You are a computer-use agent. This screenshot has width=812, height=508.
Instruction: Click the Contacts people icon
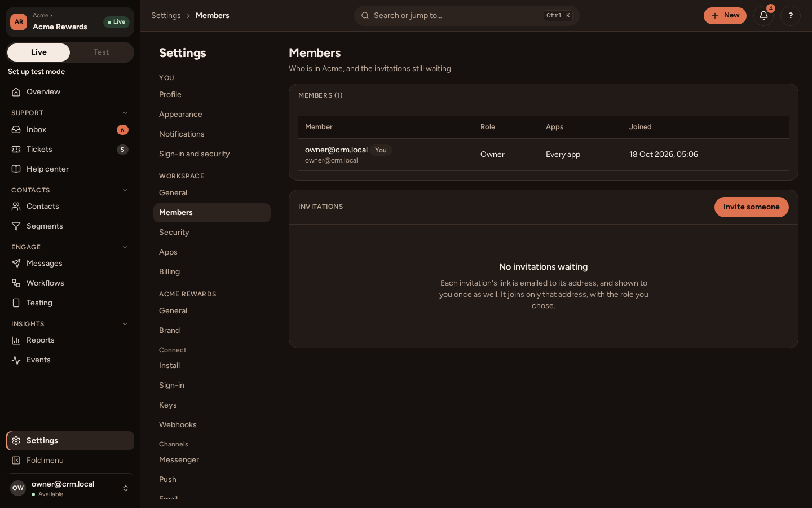16,207
